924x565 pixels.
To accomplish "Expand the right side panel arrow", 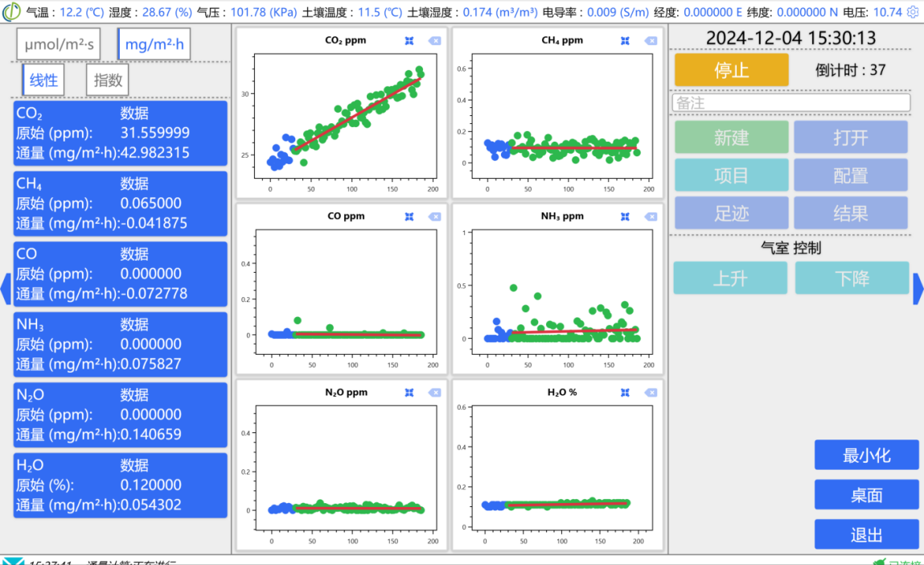I will pyautogui.click(x=918, y=288).
